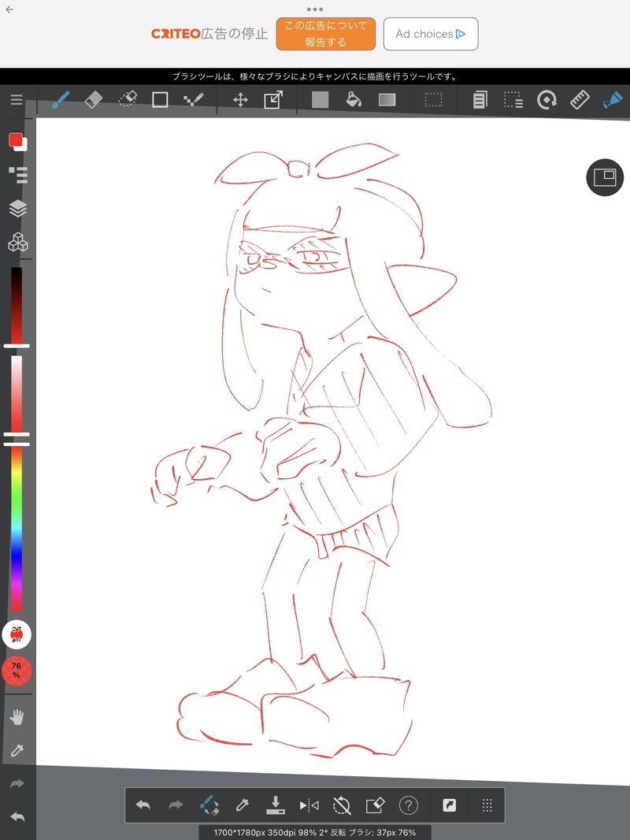Open the tool settings list icon
Screen dimensions: 630x840
coord(17,175)
